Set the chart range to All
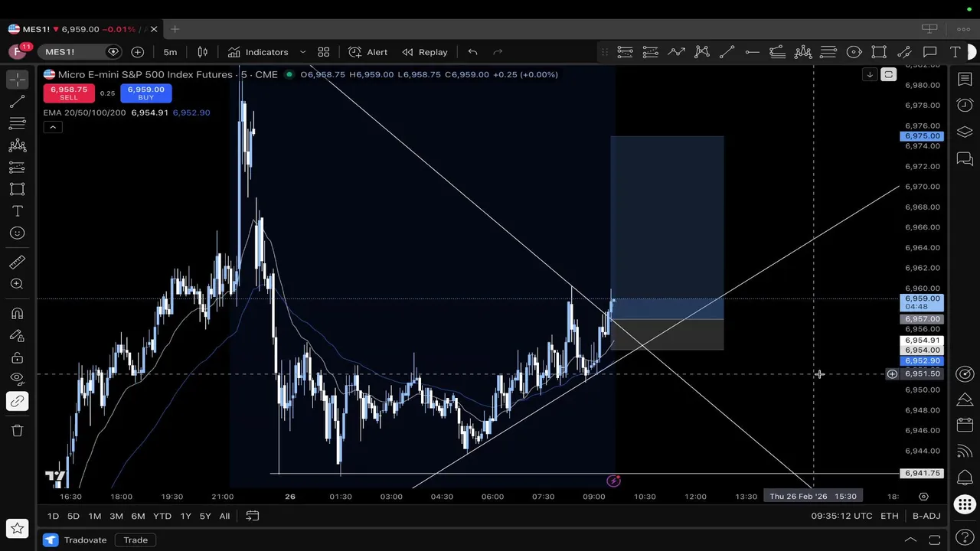980x551 pixels. tap(224, 516)
